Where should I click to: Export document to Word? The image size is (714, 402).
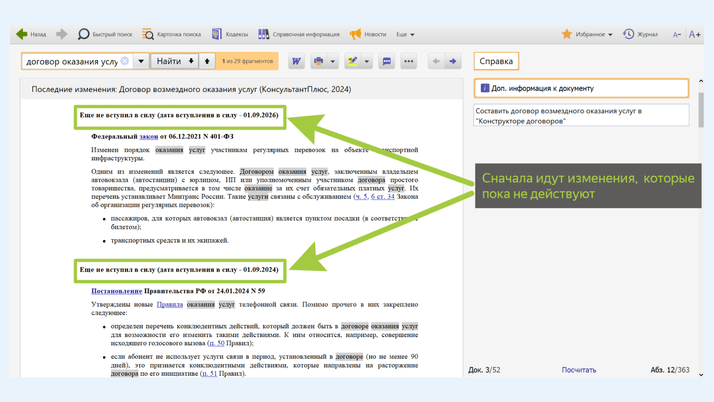tap(296, 62)
